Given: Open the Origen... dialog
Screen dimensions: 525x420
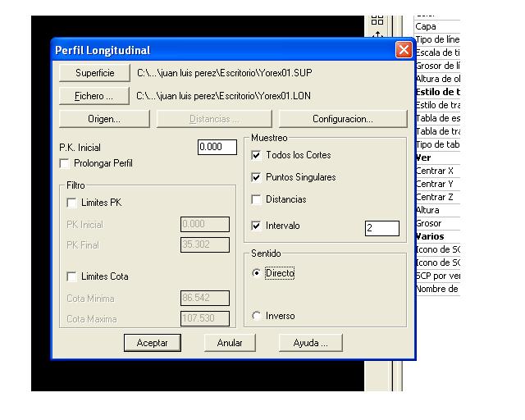Looking at the screenshot, I should pyautogui.click(x=104, y=119).
